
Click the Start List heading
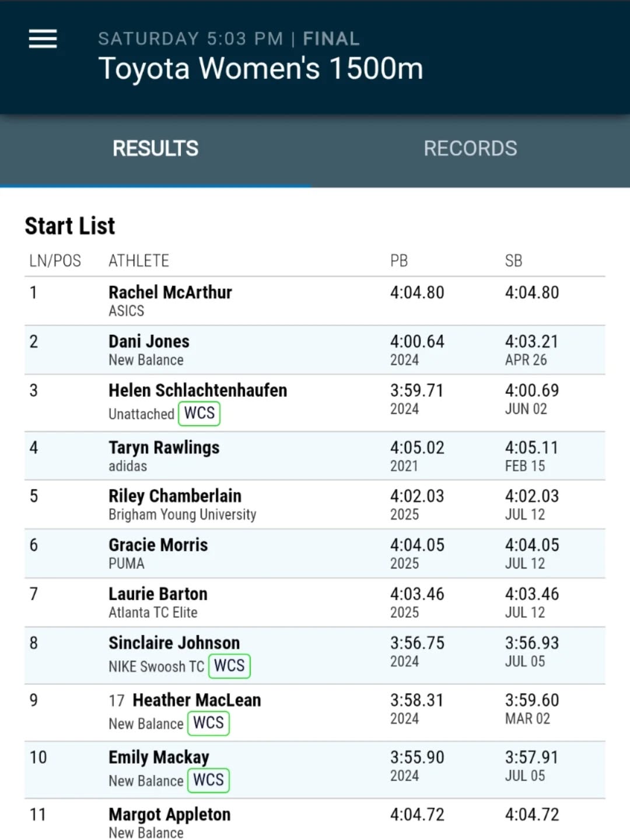point(69,226)
